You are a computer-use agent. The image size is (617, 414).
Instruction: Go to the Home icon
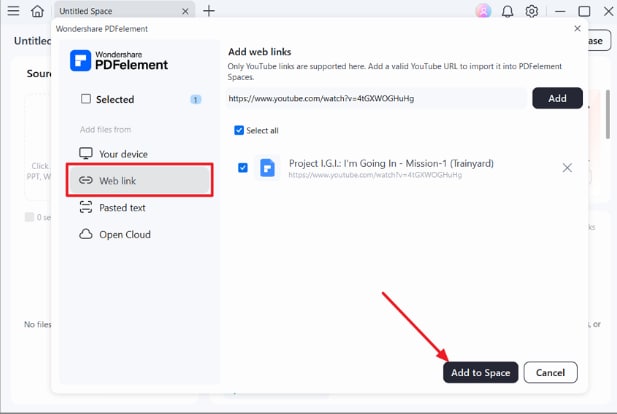(x=37, y=11)
